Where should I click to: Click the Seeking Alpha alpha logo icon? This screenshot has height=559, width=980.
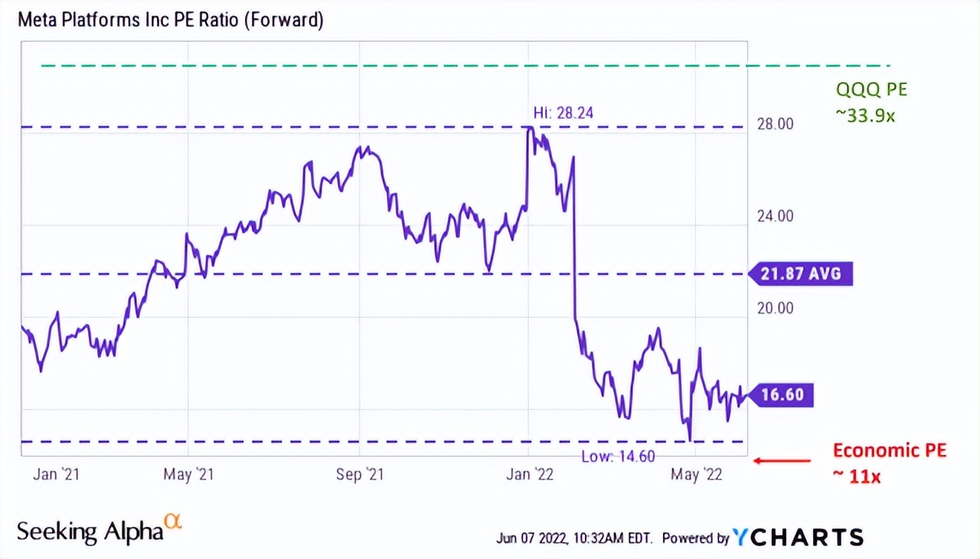174,522
